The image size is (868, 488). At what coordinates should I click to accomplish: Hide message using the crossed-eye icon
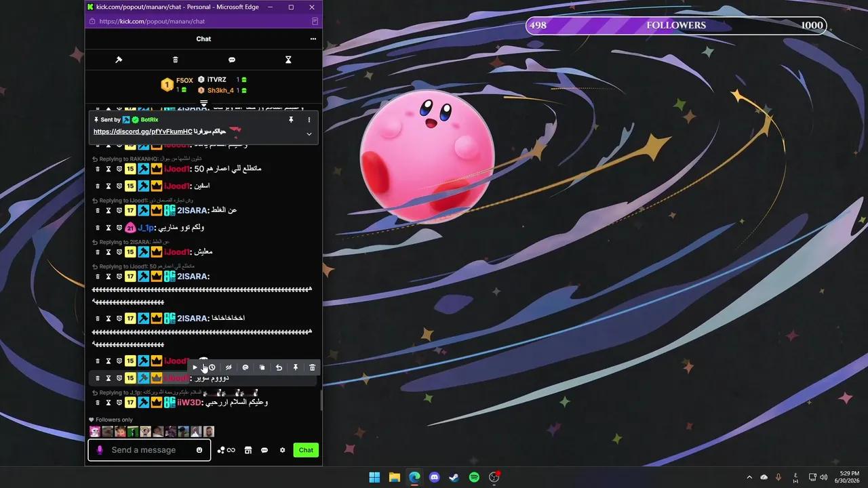pyautogui.click(x=229, y=367)
